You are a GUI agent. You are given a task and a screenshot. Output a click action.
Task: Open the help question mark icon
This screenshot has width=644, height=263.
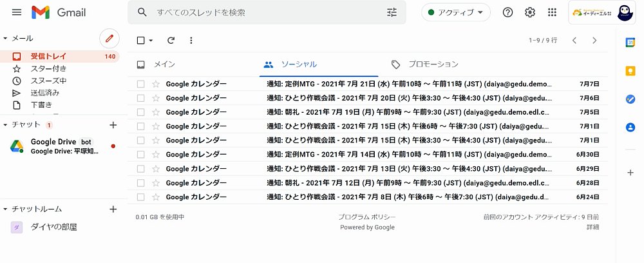tap(507, 12)
